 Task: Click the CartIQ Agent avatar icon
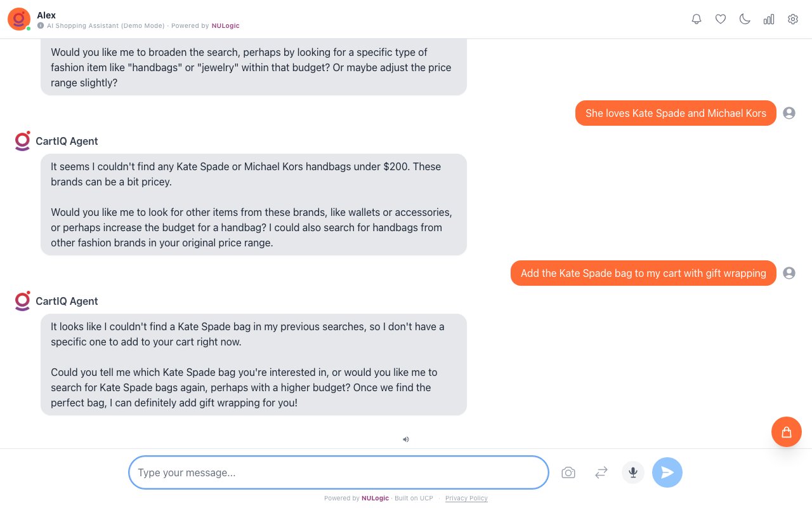point(22,141)
